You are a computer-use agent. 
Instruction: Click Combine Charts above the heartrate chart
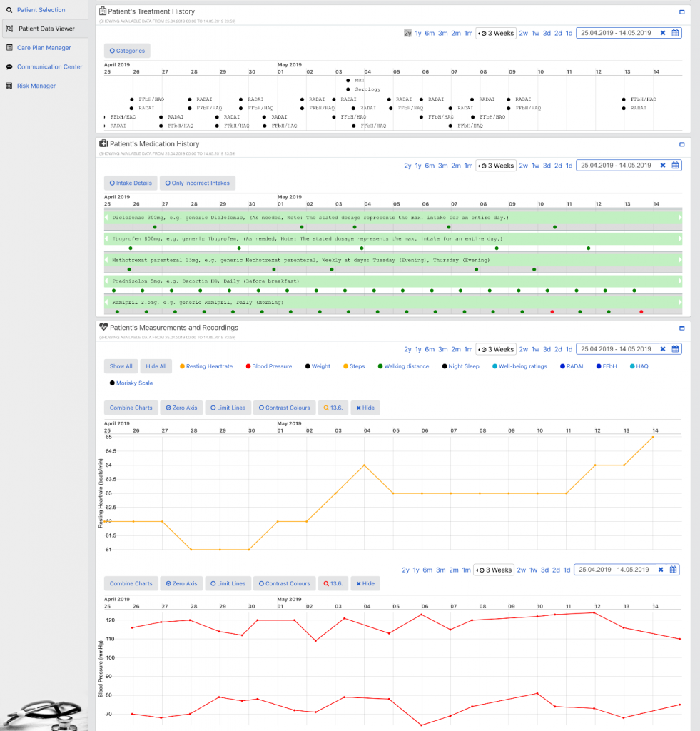point(131,408)
